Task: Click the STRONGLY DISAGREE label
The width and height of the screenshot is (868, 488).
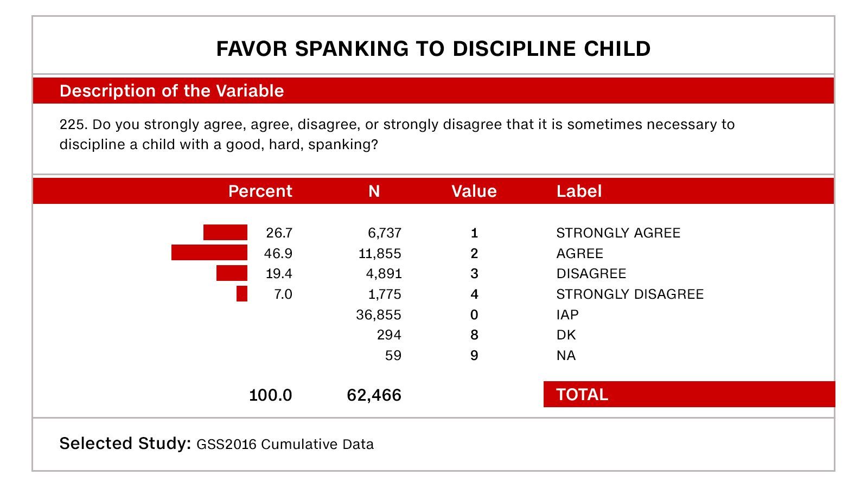Action: [630, 294]
